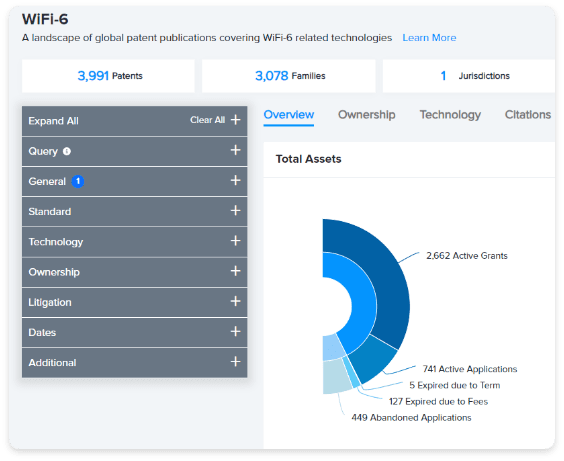Screen dimensions: 564x461
Task: Open the Dates filter plus icon
Action: [235, 331]
